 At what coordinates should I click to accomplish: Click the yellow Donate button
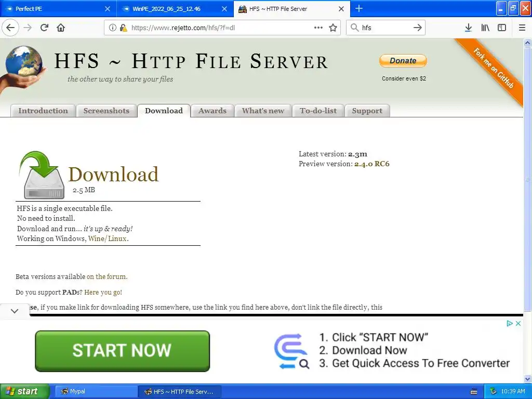403,61
